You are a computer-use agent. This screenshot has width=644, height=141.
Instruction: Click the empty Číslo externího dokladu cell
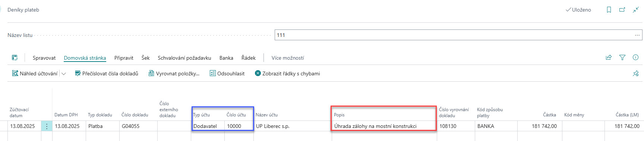point(174,126)
